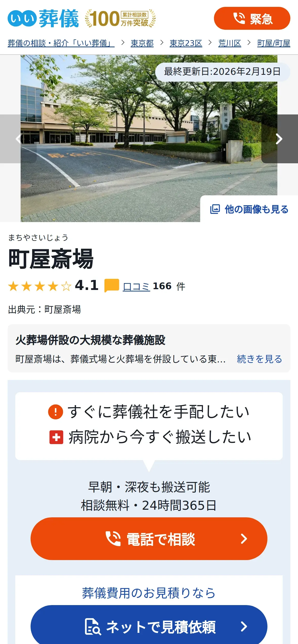This screenshot has width=298, height=644.
Task: Click the 電話で相談 orange button
Action: tap(149, 539)
